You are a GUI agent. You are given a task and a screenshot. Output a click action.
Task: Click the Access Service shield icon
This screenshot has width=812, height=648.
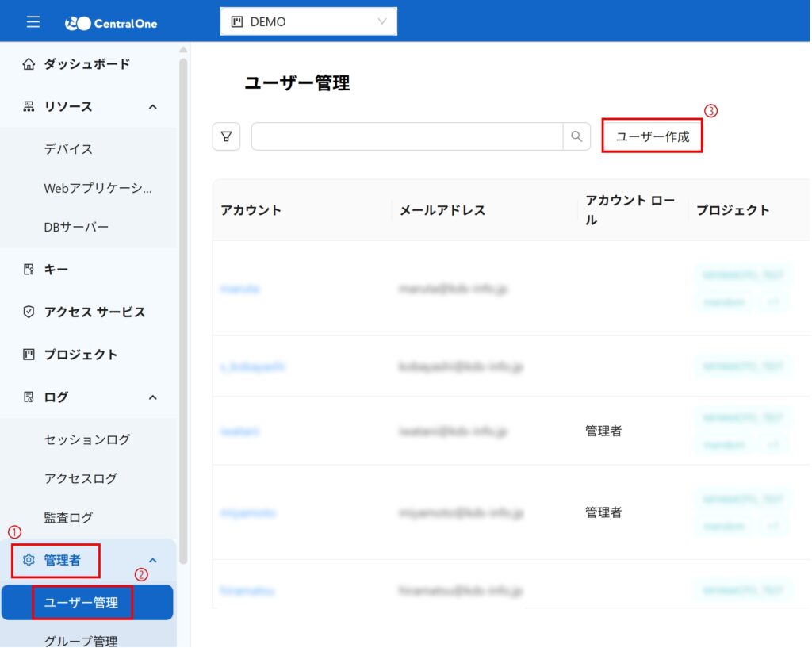[29, 312]
